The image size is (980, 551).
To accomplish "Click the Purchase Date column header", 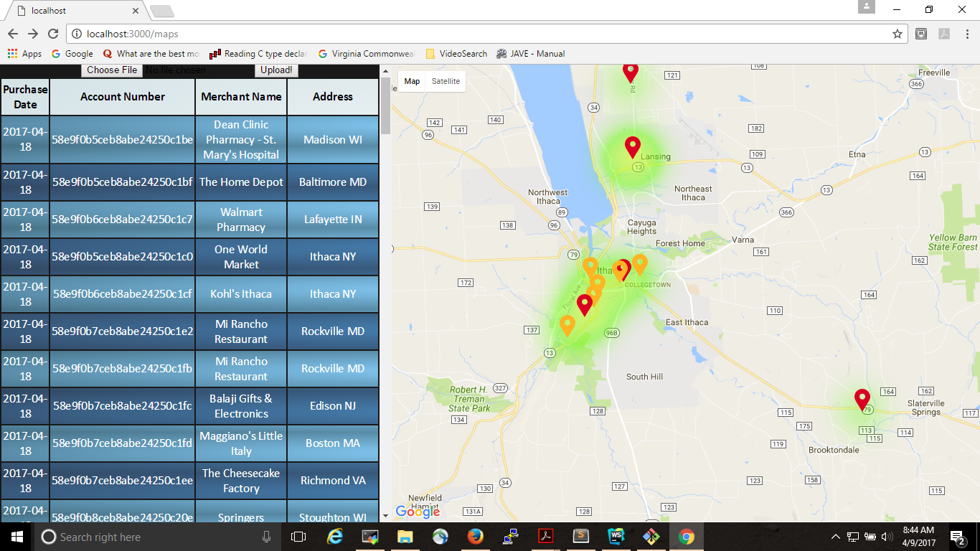I will 25,97.
